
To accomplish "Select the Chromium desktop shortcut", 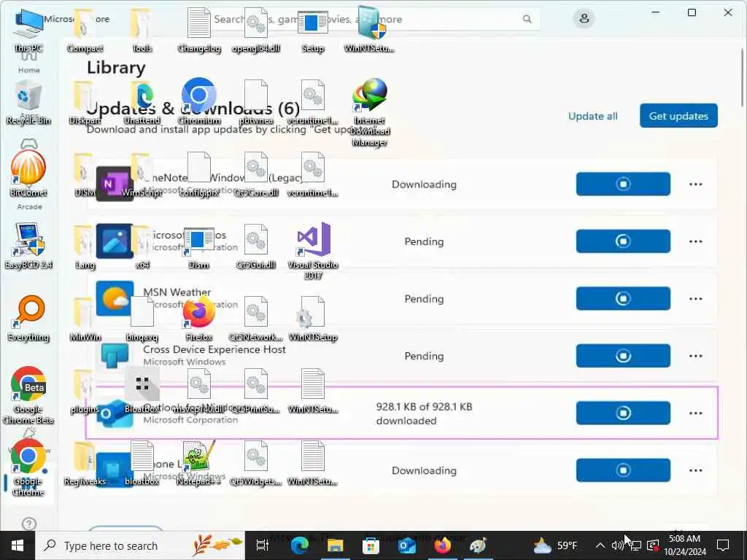I will pos(198,102).
